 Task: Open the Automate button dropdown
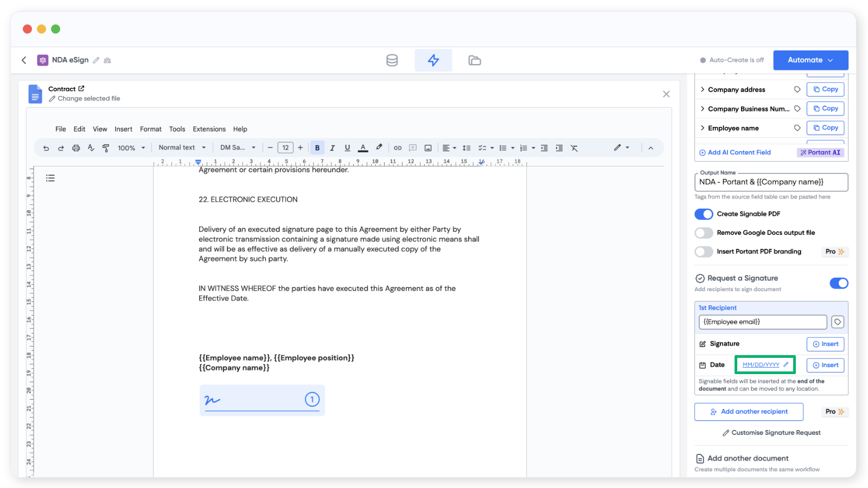click(x=810, y=60)
